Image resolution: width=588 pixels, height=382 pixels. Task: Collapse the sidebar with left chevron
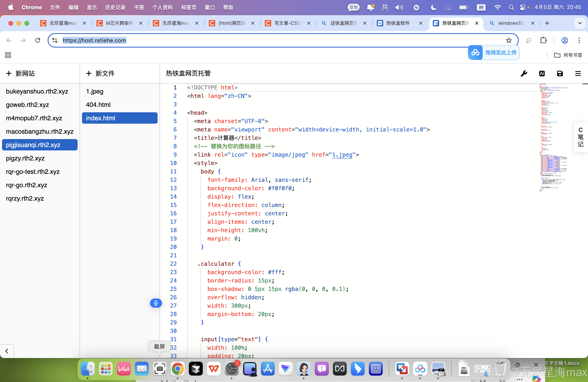tap(7, 351)
